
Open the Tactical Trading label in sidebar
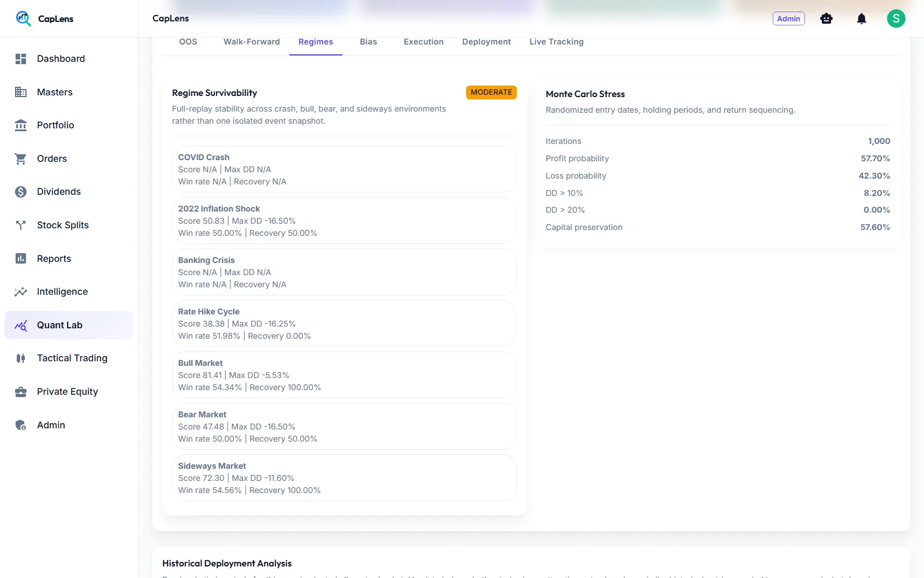[72, 358]
